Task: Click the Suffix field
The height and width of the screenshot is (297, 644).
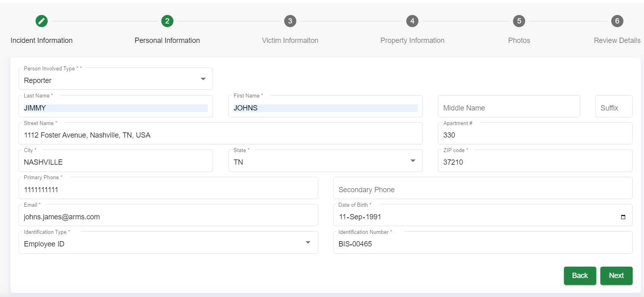Action: tap(614, 106)
